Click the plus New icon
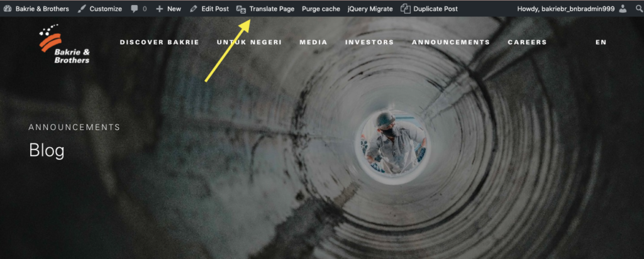644x259 pixels. click(159, 9)
